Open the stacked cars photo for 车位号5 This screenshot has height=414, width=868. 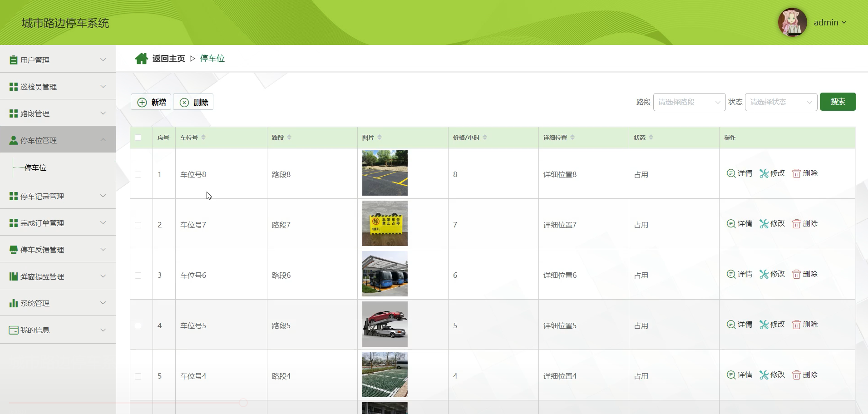pos(385,324)
